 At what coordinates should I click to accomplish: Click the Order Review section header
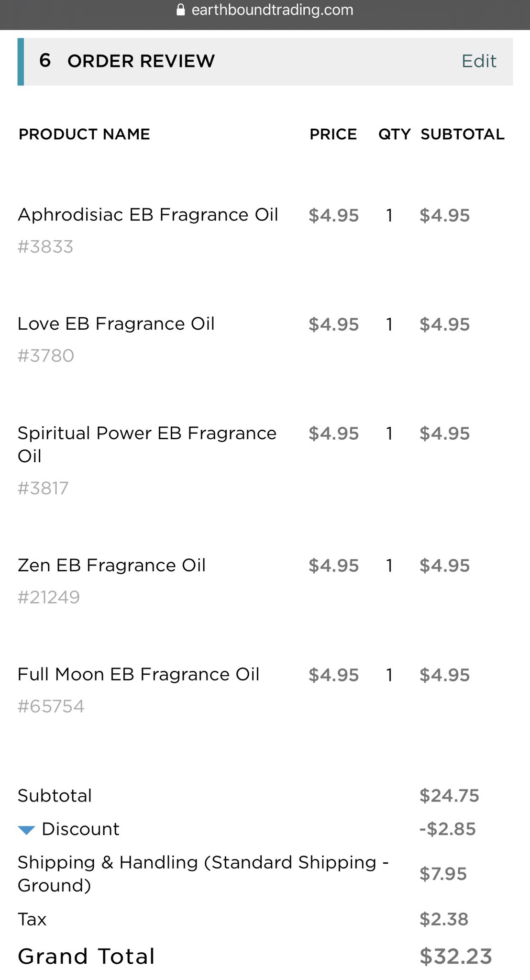(x=265, y=62)
